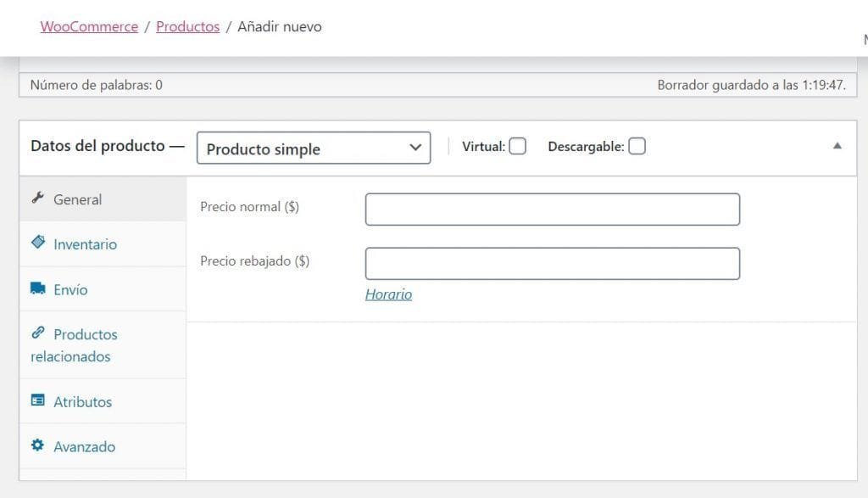This screenshot has height=498, width=868.
Task: Select the Envío tab label
Action: (x=70, y=289)
